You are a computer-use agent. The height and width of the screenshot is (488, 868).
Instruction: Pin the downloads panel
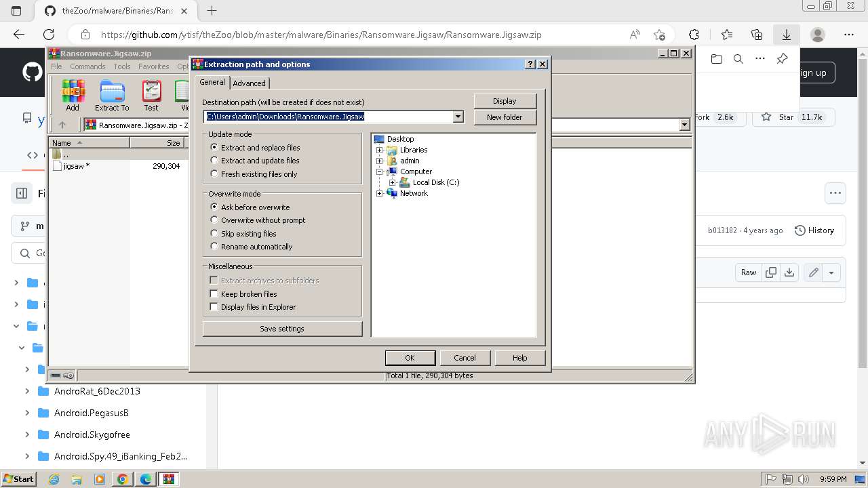click(782, 59)
